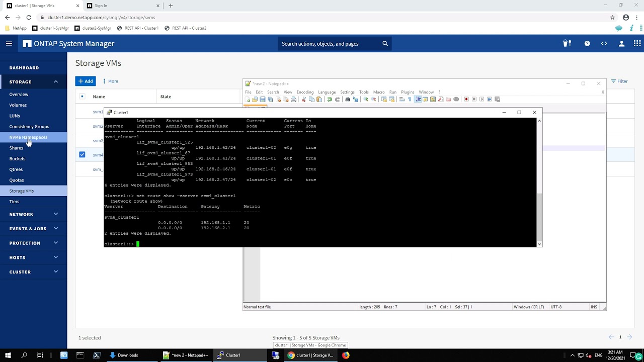
Task: Open a new Chrome tab
Action: click(171, 6)
